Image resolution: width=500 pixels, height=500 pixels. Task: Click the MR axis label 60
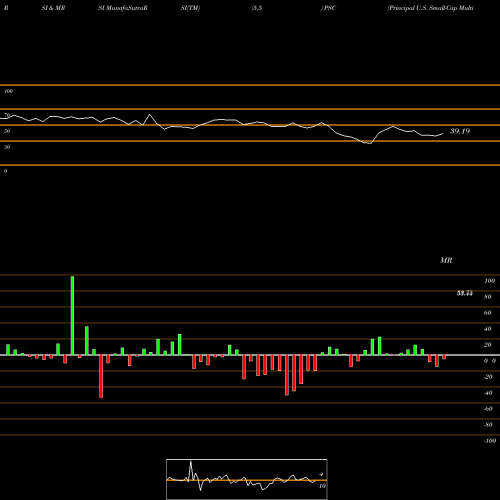pos(488,313)
